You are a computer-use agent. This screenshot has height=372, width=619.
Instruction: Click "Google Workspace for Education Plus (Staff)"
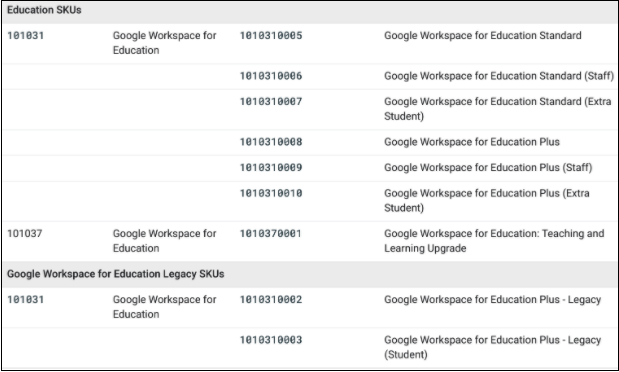click(488, 167)
